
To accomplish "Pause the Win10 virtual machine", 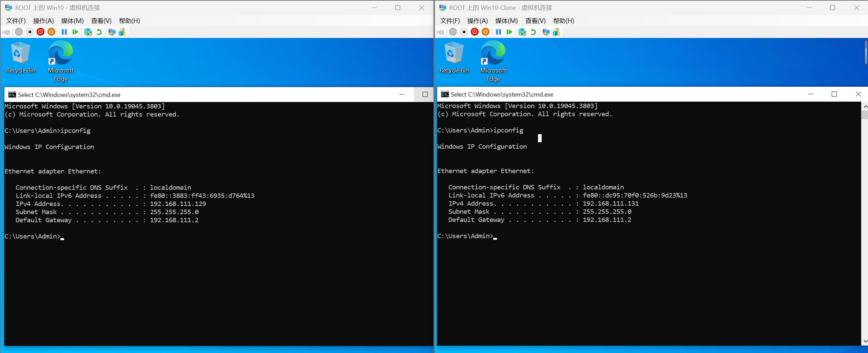I will point(64,32).
